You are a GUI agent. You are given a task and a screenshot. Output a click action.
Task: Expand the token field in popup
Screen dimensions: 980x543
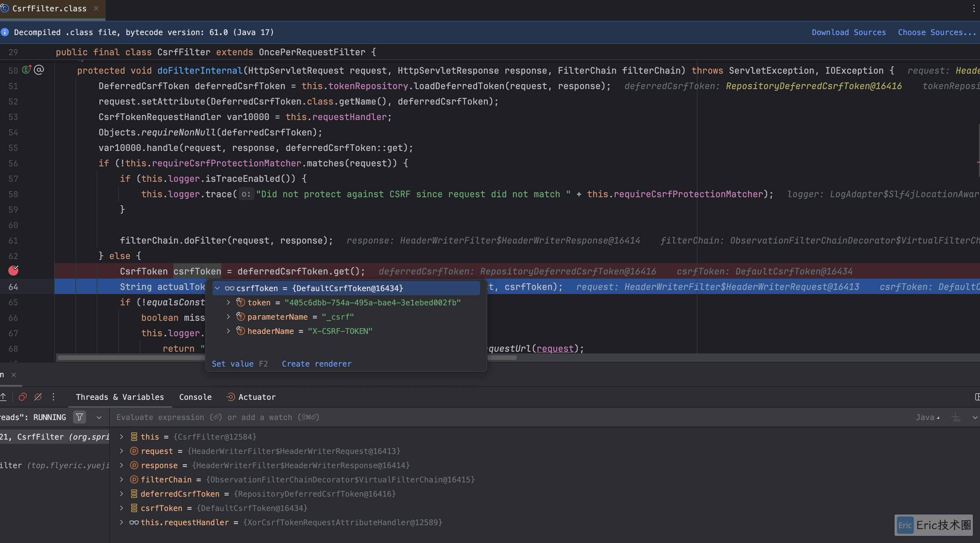(228, 302)
